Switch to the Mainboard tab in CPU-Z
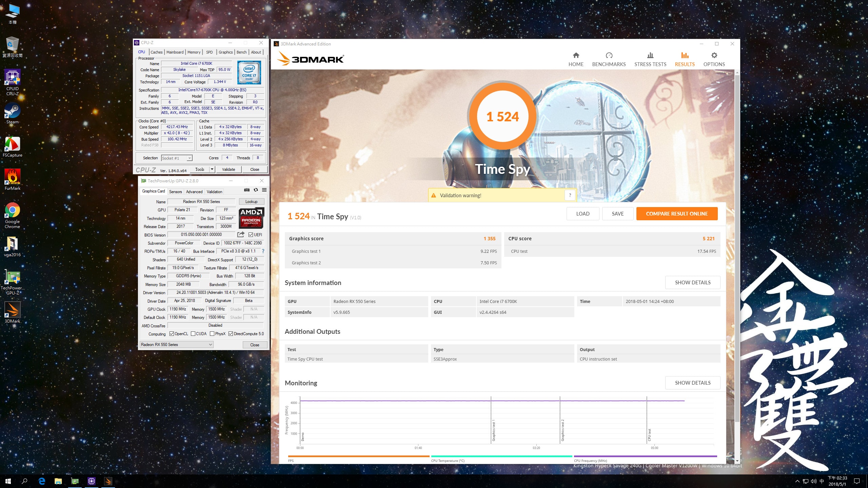 (x=175, y=52)
